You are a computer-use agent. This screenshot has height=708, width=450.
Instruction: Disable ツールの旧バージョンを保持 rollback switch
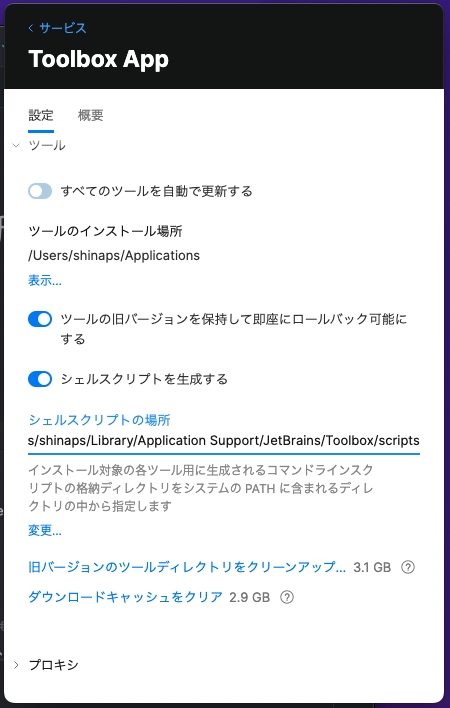(x=40, y=319)
